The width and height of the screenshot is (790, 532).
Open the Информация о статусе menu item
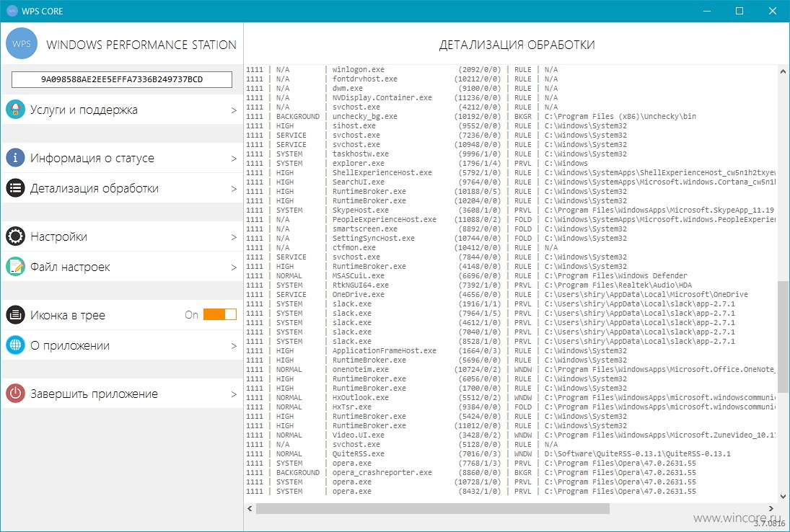[122, 158]
